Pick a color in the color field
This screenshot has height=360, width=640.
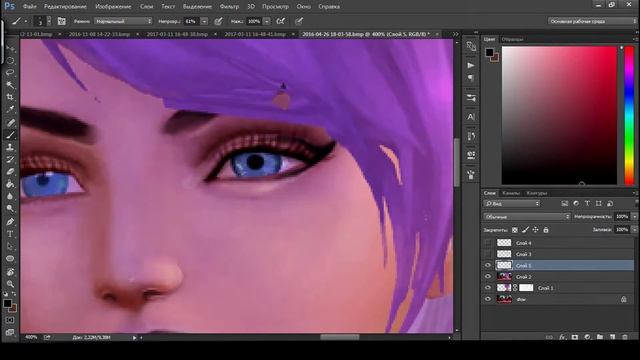click(559, 115)
